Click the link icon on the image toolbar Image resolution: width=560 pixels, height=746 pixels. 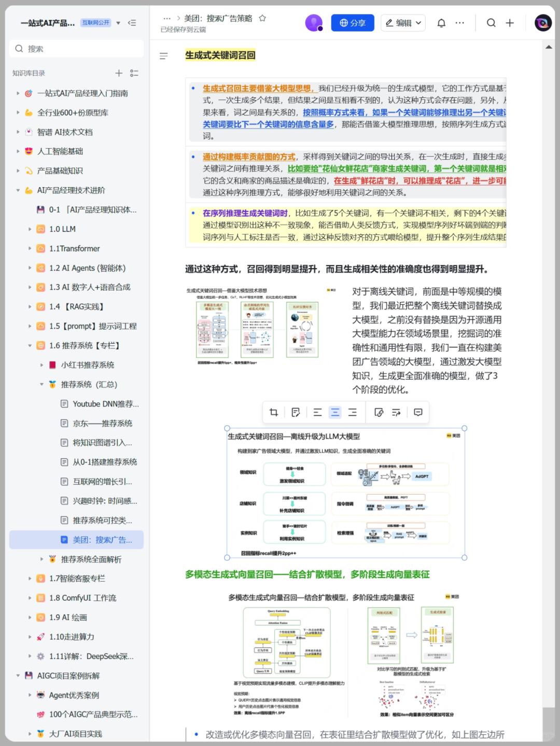pos(379,412)
